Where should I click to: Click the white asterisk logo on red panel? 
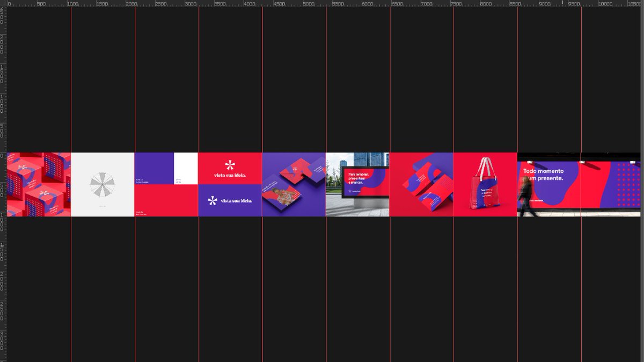click(230, 164)
